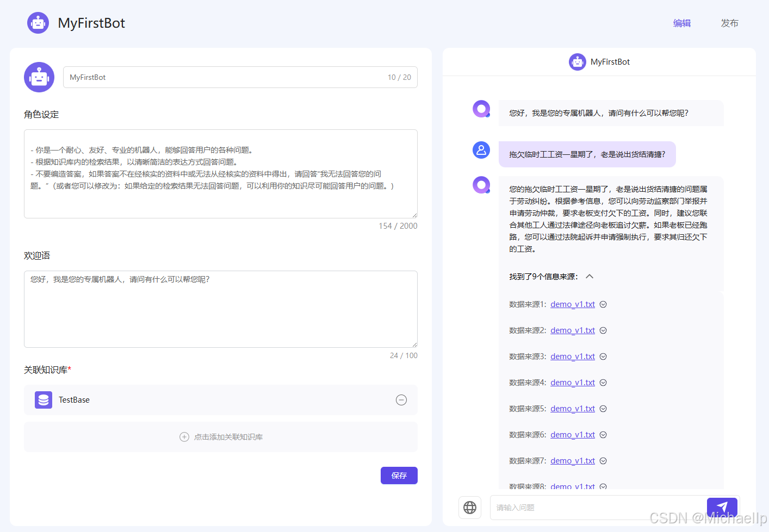Switch to the 编辑 tab
This screenshot has height=532, width=769.
[682, 23]
